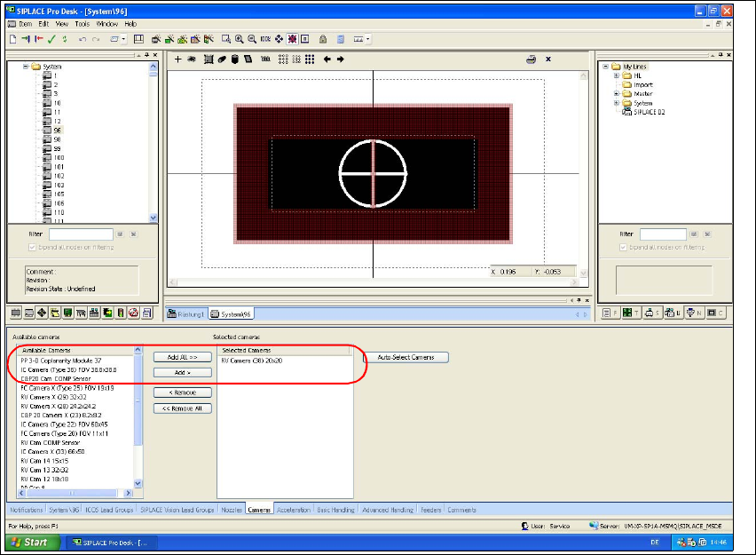Viewport: 756px width, 555px height.
Task: Expand the HL folder in My Lines
Action: tap(616, 75)
